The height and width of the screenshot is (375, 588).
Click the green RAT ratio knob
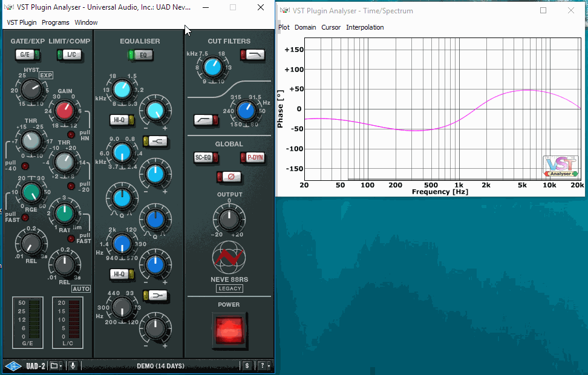(x=65, y=214)
